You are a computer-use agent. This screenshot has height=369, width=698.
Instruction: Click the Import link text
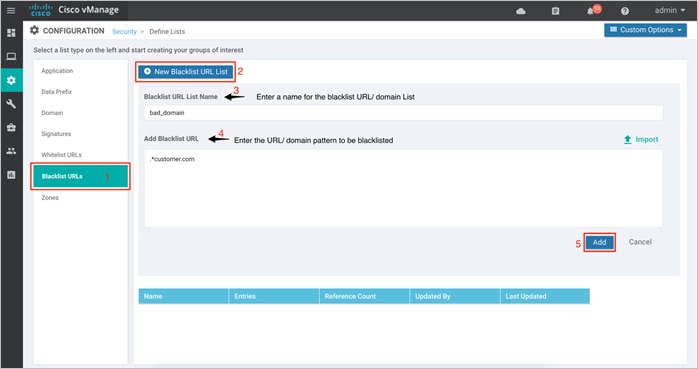point(647,140)
